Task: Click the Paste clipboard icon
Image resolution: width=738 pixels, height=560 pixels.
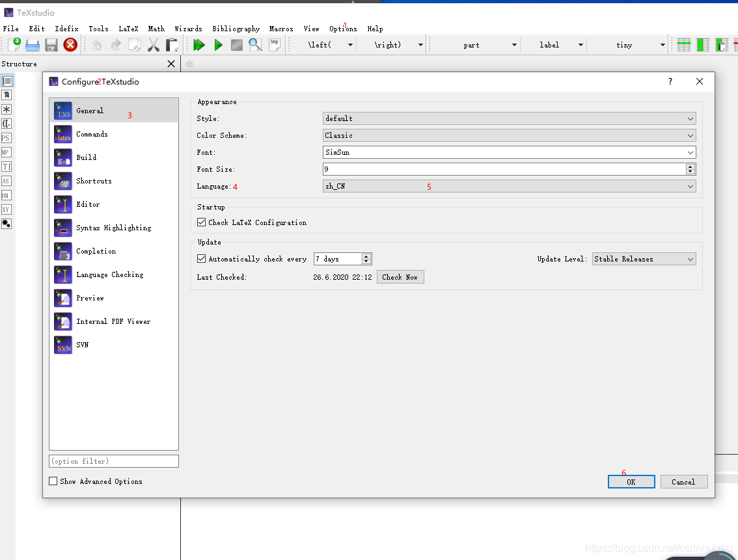Action: pos(172,45)
